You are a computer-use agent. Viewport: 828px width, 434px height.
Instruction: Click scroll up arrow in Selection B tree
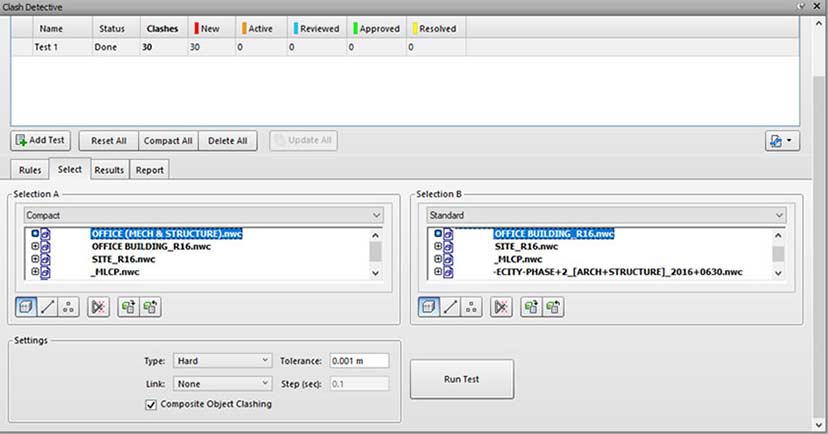point(778,235)
